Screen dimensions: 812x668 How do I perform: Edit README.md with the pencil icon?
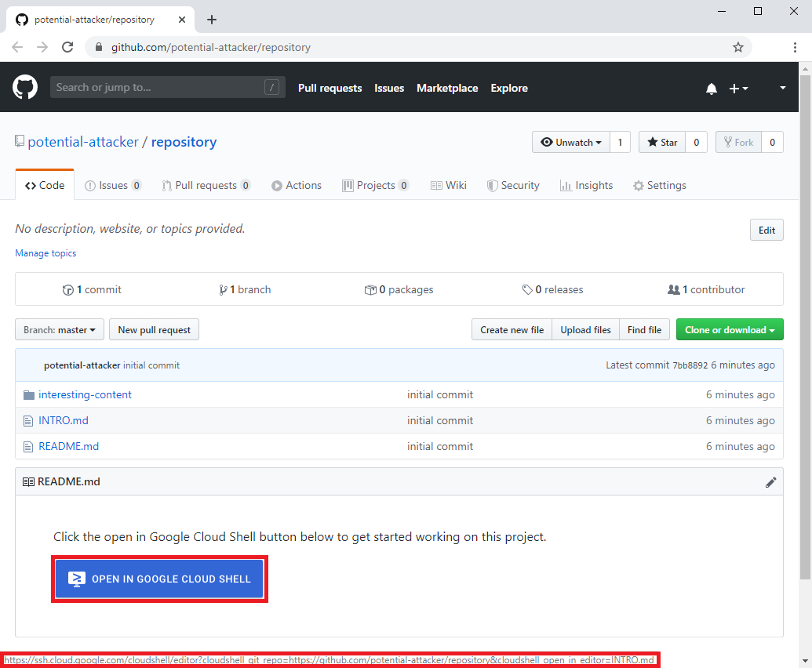pyautogui.click(x=770, y=482)
